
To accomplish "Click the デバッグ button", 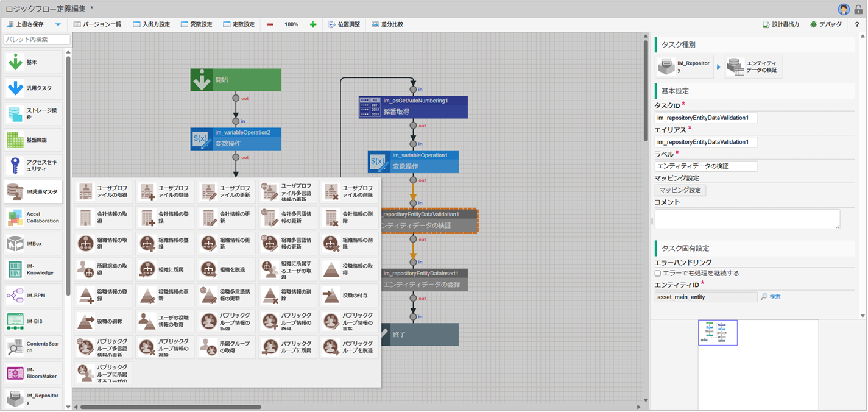I will (x=826, y=24).
